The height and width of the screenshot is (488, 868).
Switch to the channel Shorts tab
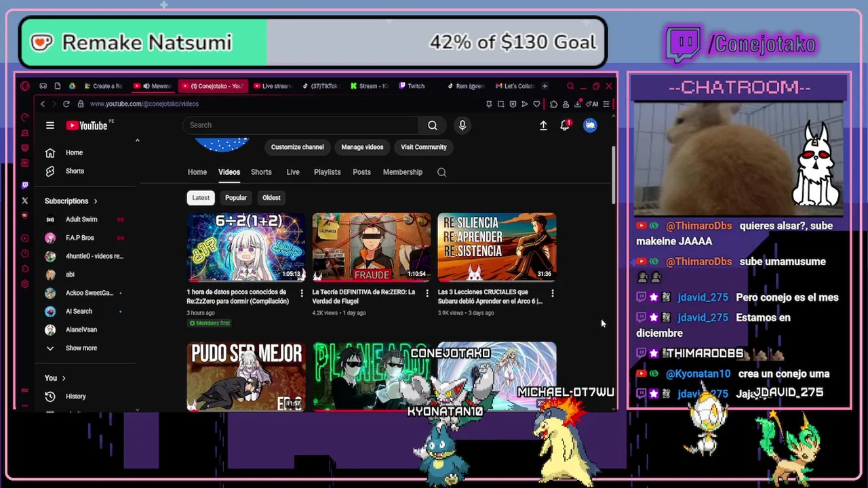261,172
